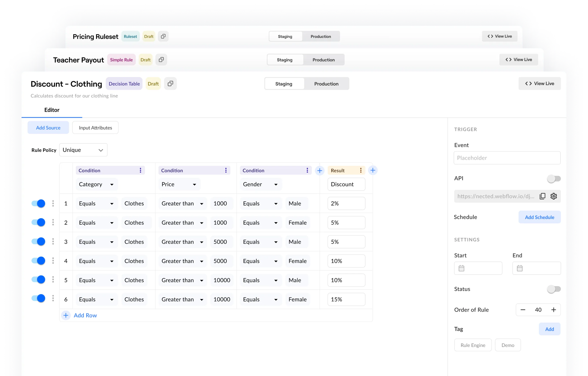Viewport: 588px width, 376px height.
Task: Disable rule row 3 toggle
Action: (x=38, y=241)
